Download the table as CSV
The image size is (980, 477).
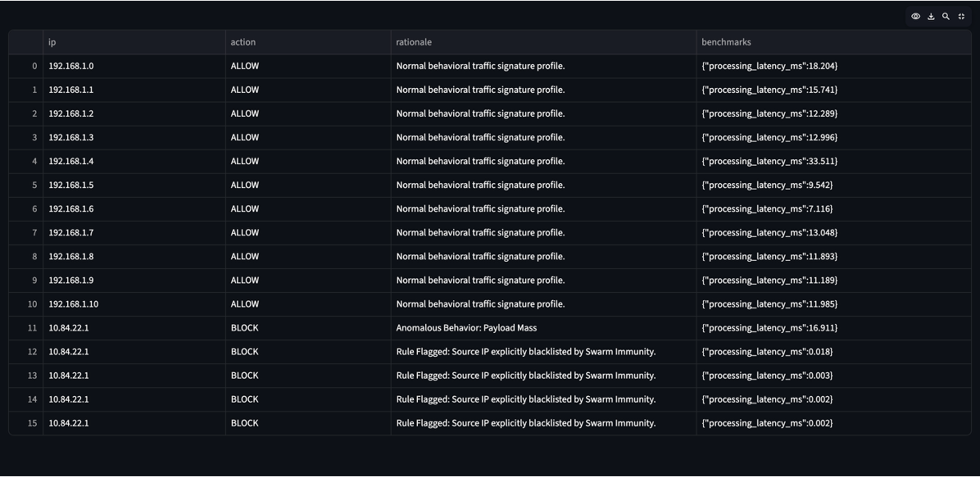click(x=931, y=17)
